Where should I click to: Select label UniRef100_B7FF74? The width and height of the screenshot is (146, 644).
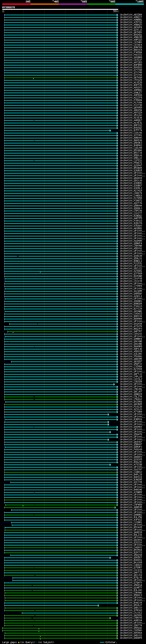pos(131,130)
